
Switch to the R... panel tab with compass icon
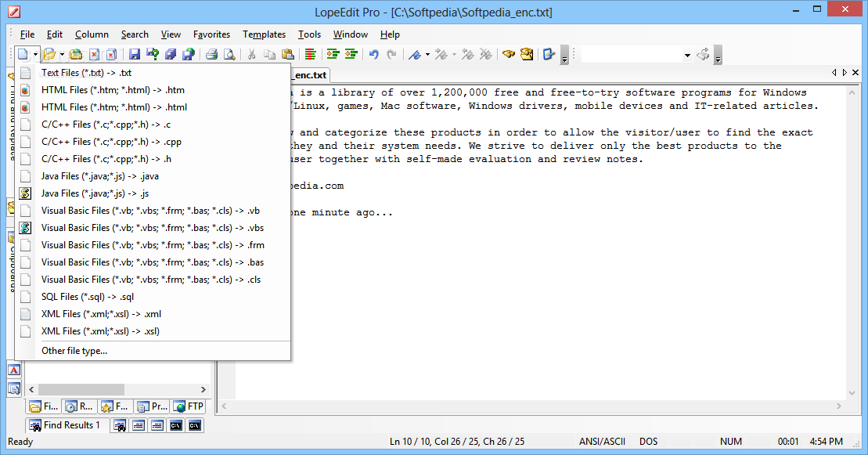point(79,406)
